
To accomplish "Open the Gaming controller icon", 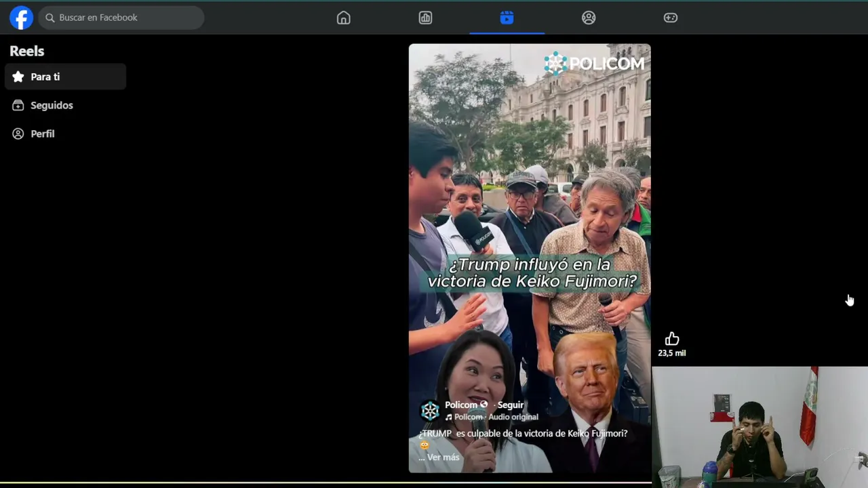I will (671, 18).
